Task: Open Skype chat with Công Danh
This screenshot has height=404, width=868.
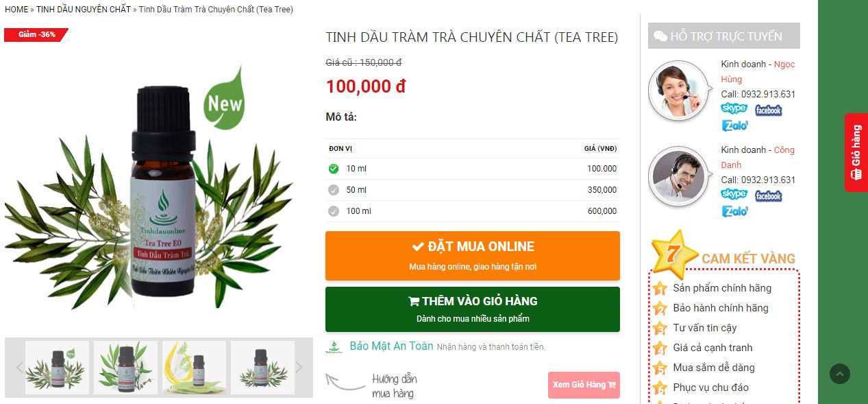Action: point(734,194)
